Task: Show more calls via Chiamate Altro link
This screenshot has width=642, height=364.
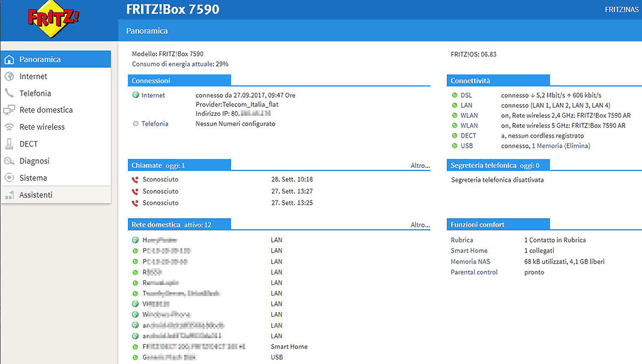Action: point(420,165)
